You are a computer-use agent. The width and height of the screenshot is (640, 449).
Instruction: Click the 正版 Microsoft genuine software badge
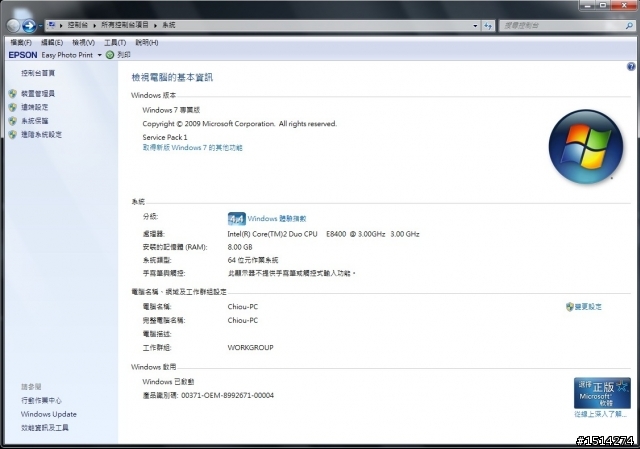tap(602, 393)
